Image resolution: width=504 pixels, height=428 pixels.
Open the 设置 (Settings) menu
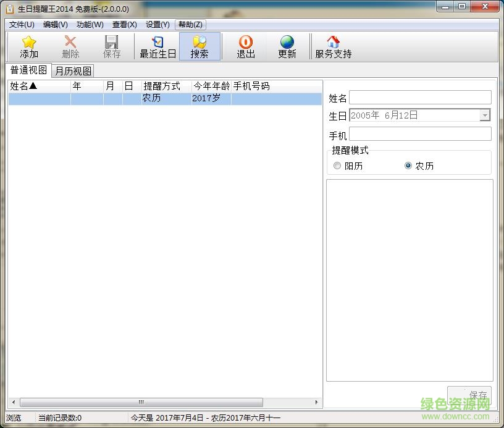(157, 25)
